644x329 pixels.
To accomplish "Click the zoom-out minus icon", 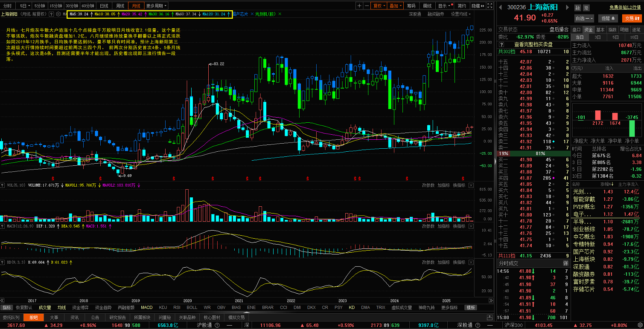I will pos(367,6).
